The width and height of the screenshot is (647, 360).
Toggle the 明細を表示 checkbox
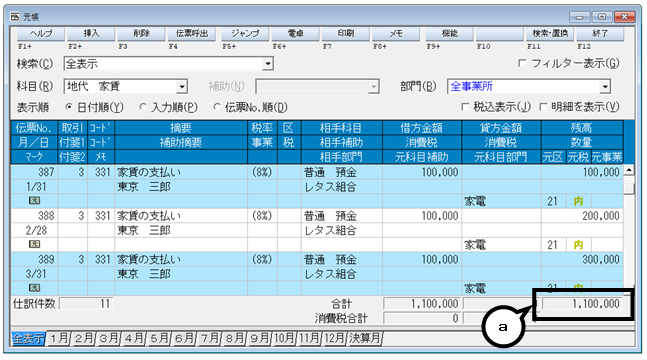coord(543,107)
